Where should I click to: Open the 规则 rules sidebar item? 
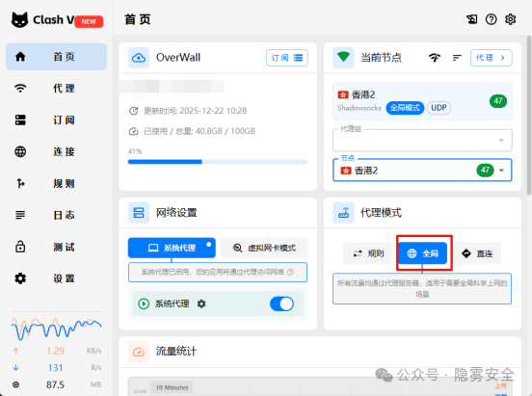(x=56, y=183)
